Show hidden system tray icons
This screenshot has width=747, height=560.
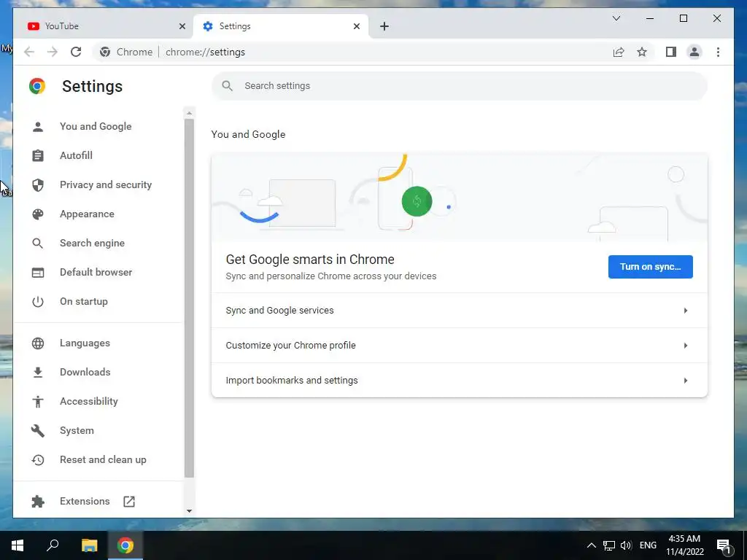pyautogui.click(x=591, y=545)
